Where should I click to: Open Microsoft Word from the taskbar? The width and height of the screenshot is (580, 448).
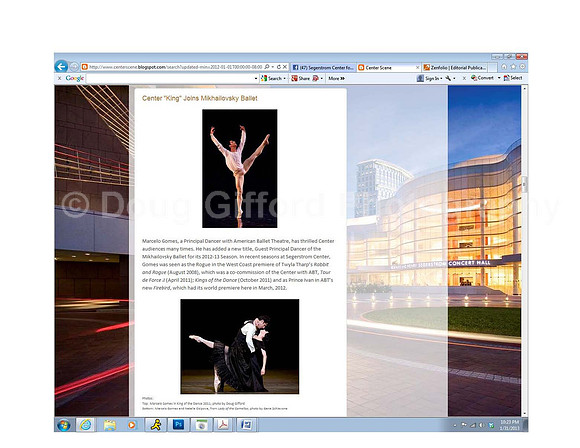pos(246,425)
